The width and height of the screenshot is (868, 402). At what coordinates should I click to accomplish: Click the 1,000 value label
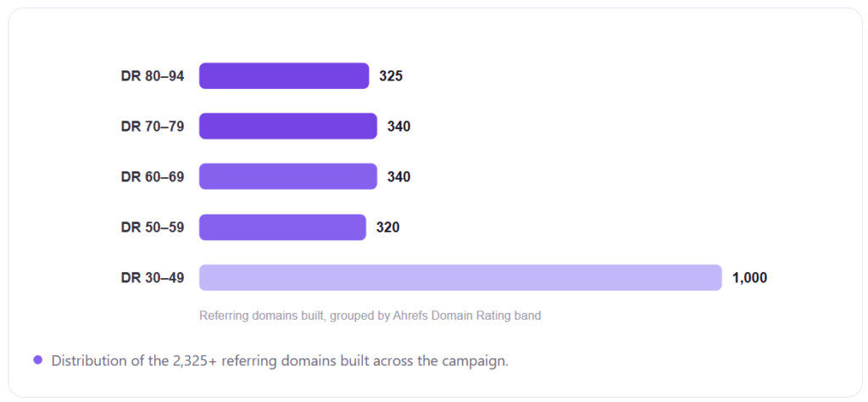(749, 278)
